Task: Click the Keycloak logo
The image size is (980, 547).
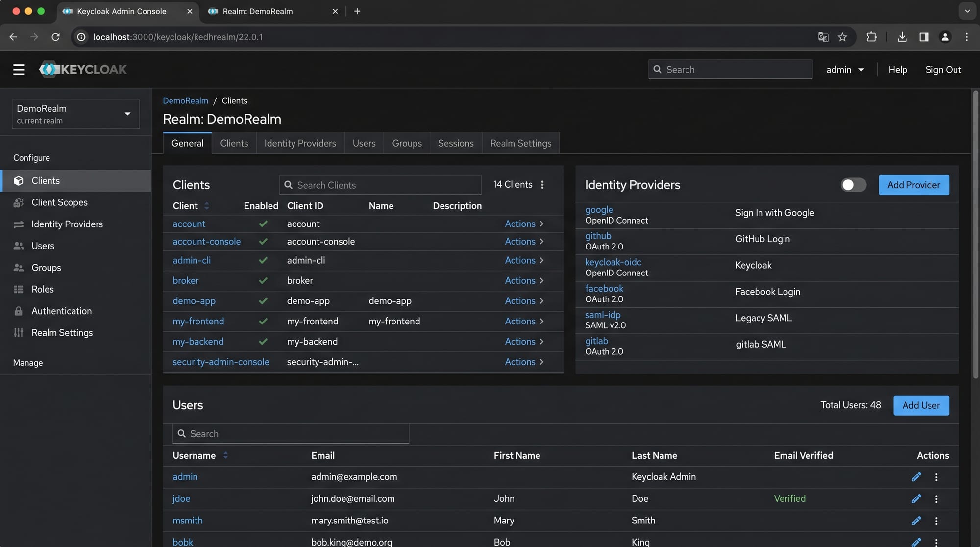Action: point(83,70)
